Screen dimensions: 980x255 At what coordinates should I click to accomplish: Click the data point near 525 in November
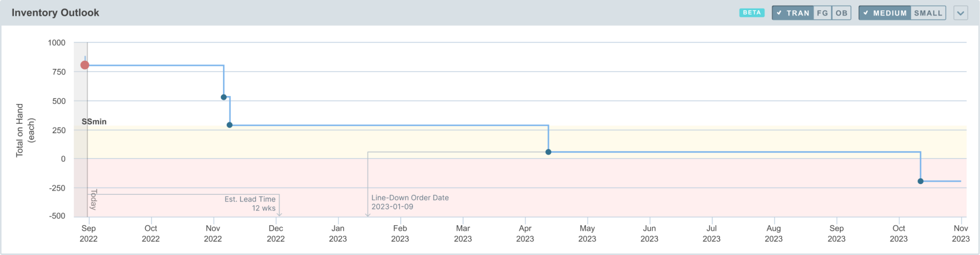[x=223, y=97]
